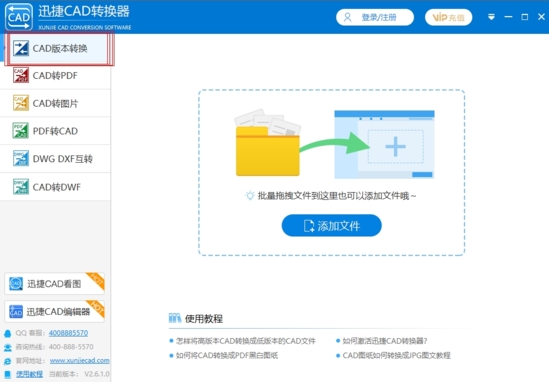
Task: Click the QQ penguin icon
Action: (7, 333)
